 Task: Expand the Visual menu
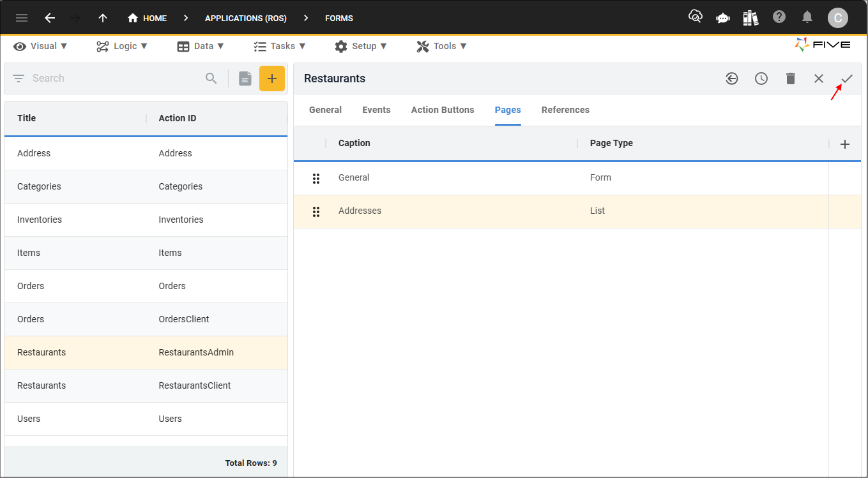click(41, 46)
